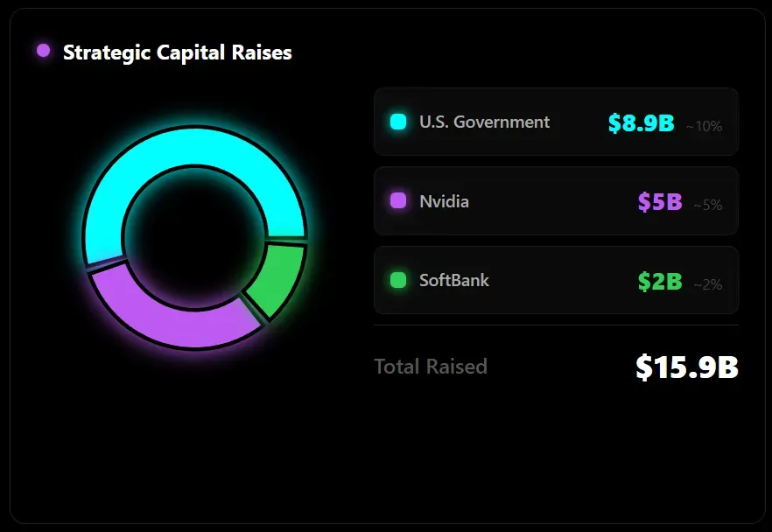Click the U.S. Government label

(x=484, y=122)
